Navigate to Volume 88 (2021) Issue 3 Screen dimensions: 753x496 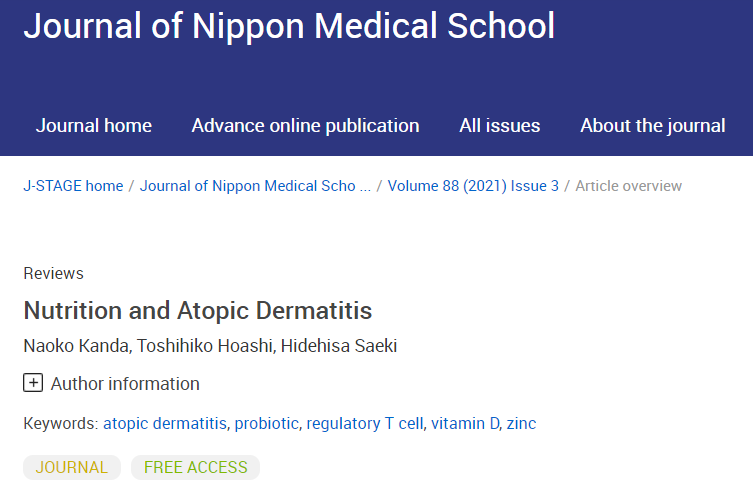[473, 186]
